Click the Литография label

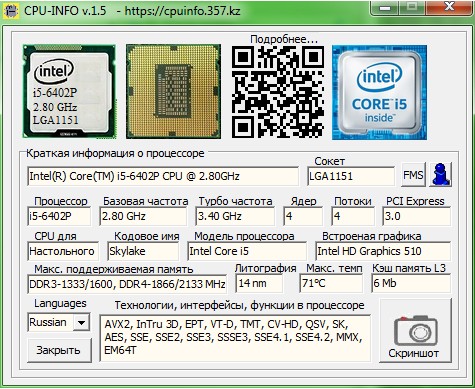(x=265, y=268)
